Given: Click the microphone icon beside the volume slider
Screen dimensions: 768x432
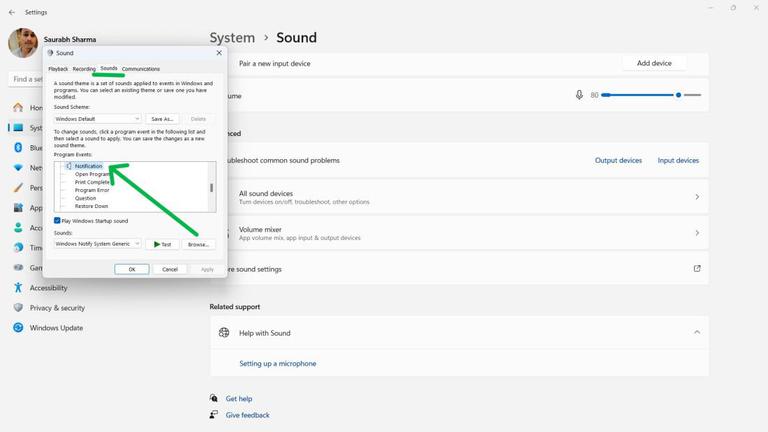Looking at the screenshot, I should 579,95.
